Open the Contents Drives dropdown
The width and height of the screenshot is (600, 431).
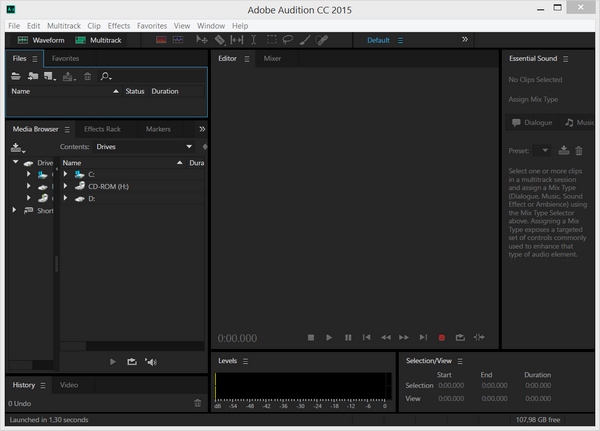[144, 147]
